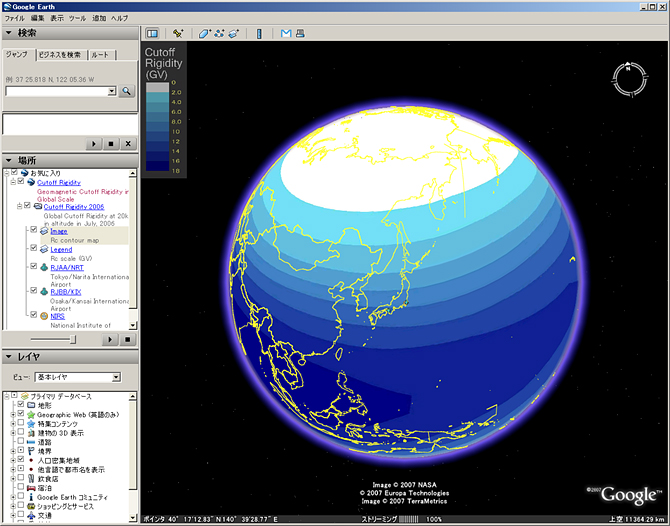
Task: Uncheck the Legend checkbox in Places
Action: pyautogui.click(x=33, y=248)
